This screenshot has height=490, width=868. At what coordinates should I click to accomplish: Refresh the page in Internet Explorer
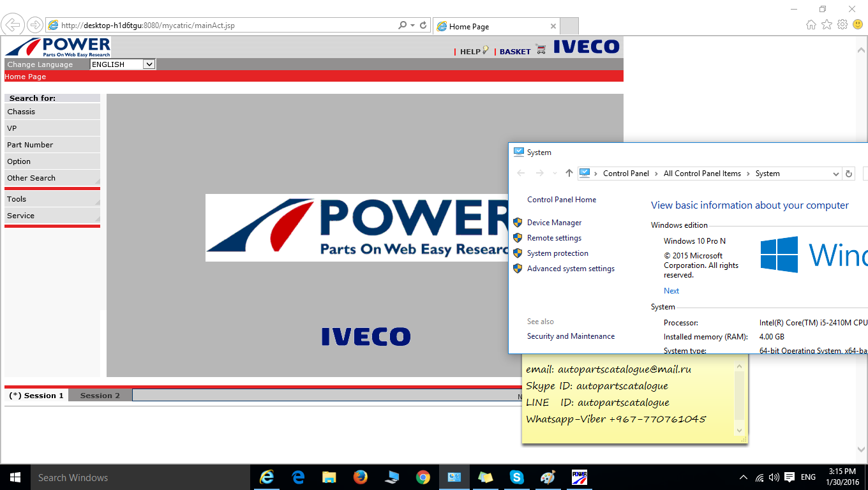[423, 26]
